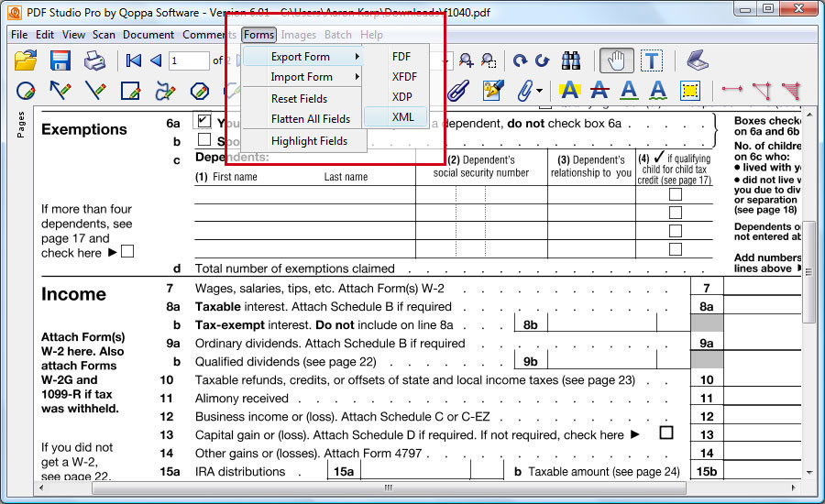Check the line 13 capital gain checkbox
825x504 pixels.
[666, 433]
